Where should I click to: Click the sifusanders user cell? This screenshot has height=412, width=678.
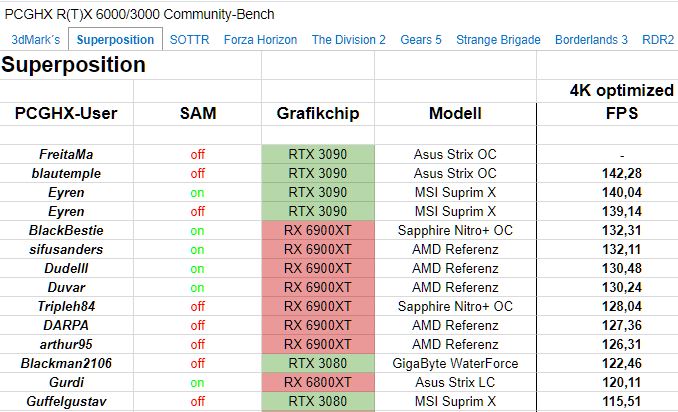[x=66, y=249]
